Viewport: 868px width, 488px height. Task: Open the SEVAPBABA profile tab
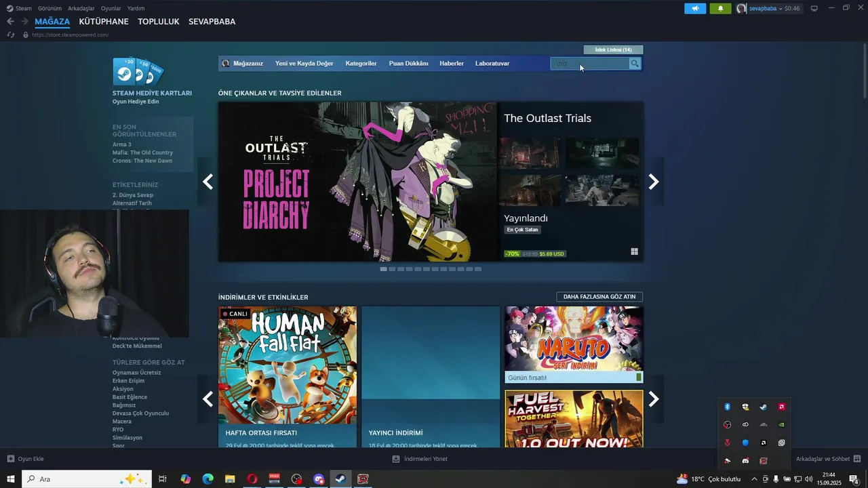tap(212, 22)
